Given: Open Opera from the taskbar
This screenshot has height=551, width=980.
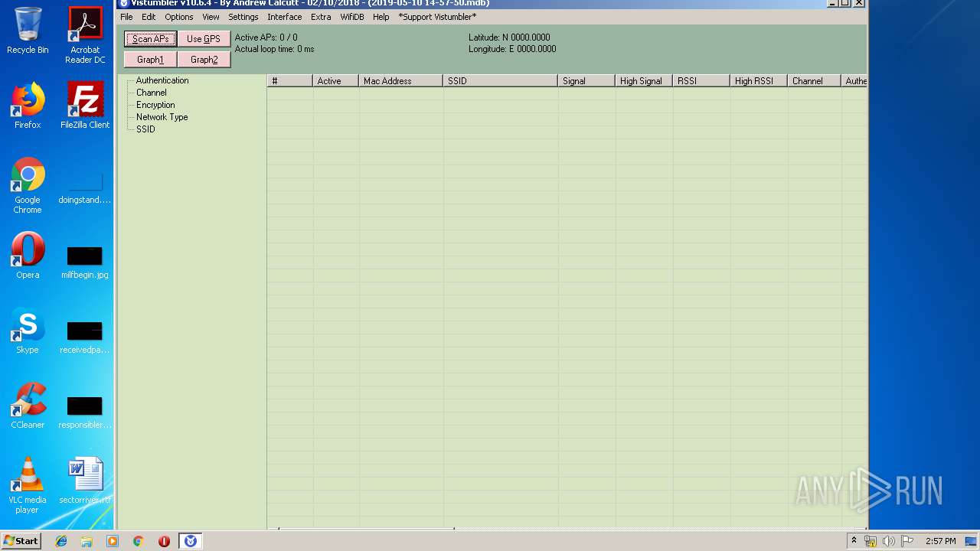Looking at the screenshot, I should tap(164, 541).
